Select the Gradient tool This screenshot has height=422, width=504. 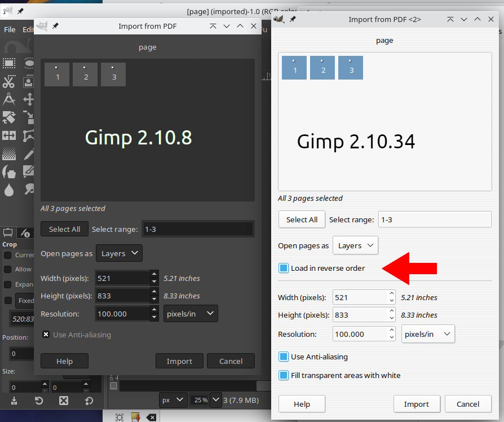(8, 154)
